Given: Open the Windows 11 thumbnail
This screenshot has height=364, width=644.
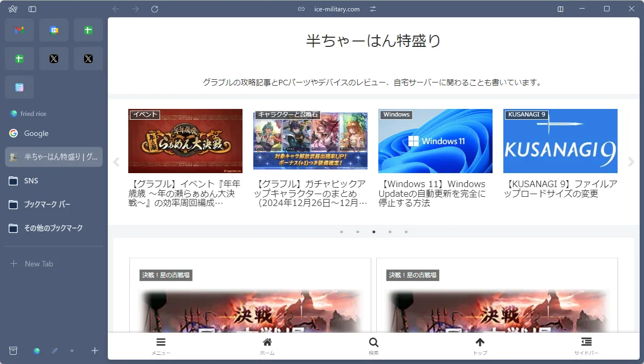Looking at the screenshot, I should point(435,141).
